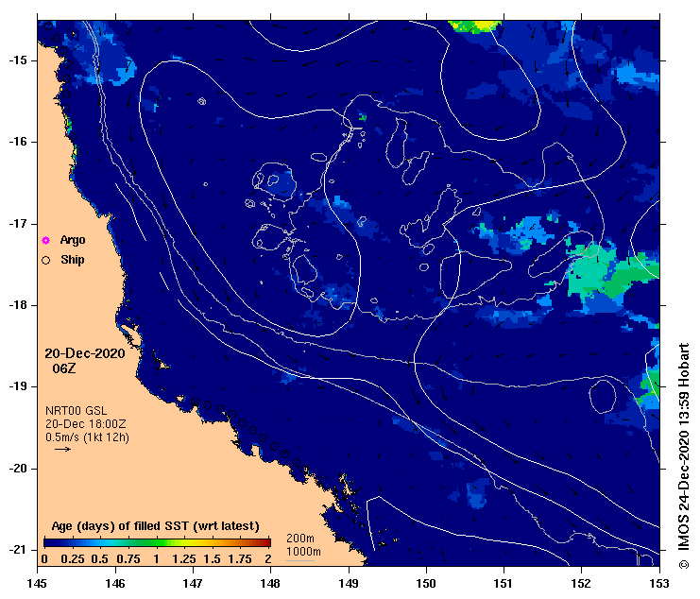Click the magenta Argo legend marker
The image size is (700, 599).
pos(45,241)
